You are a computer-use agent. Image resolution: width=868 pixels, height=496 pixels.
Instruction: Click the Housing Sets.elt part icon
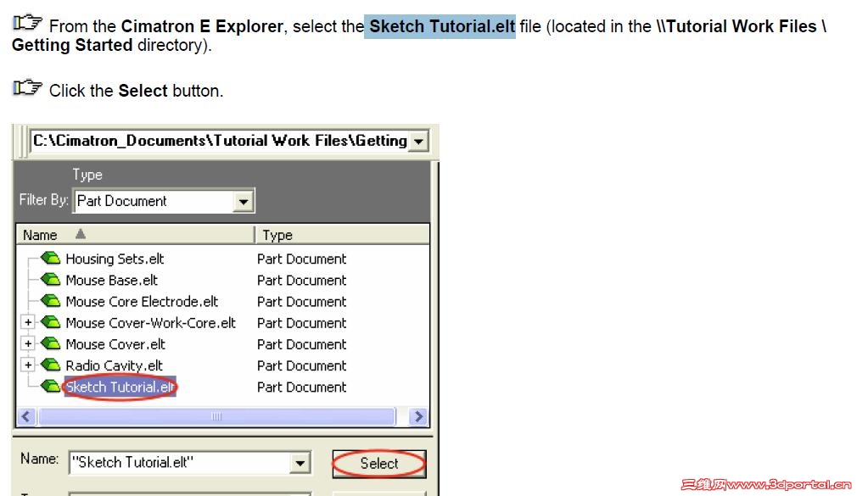point(50,258)
